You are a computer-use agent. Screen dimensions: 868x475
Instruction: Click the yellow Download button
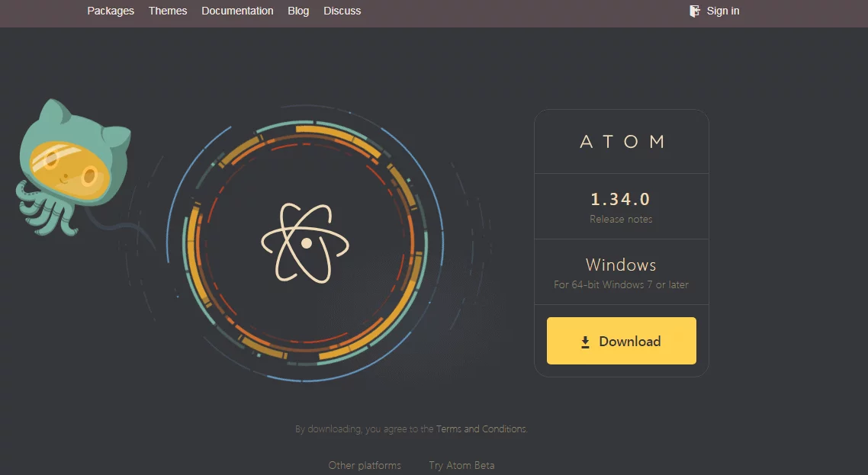coord(621,341)
